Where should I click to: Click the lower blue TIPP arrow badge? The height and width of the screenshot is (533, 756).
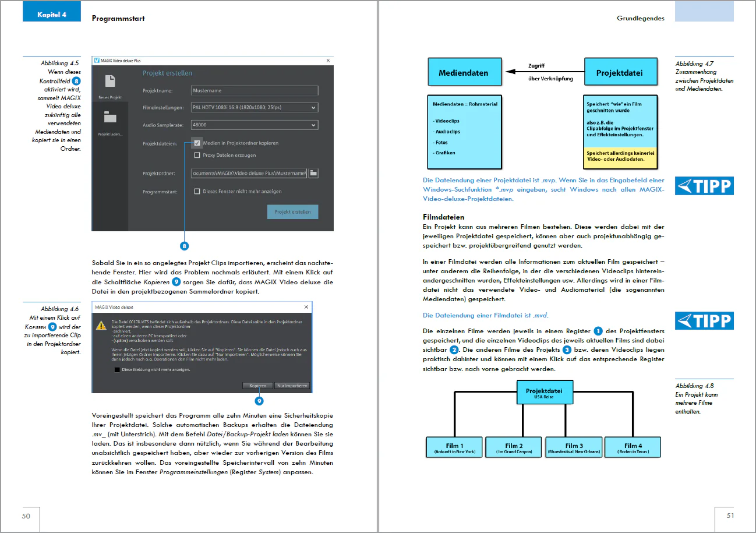click(704, 320)
